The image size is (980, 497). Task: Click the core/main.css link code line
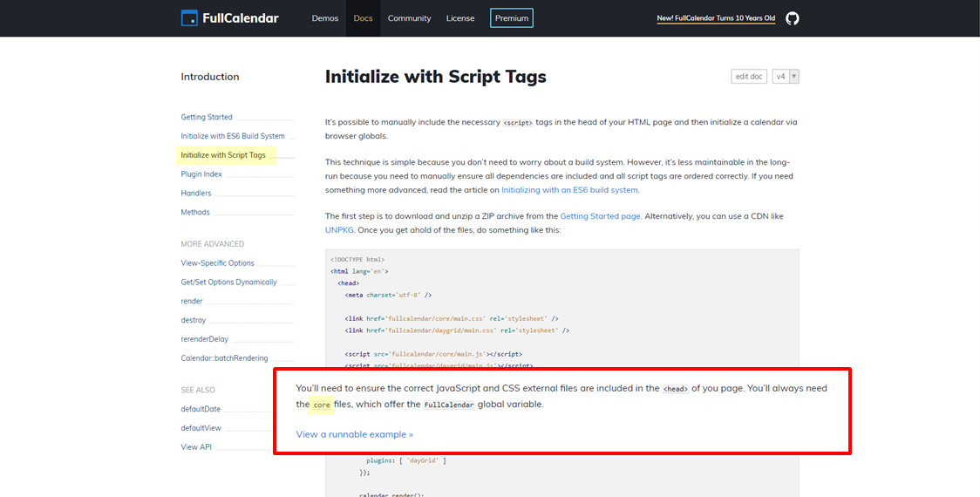(x=452, y=318)
